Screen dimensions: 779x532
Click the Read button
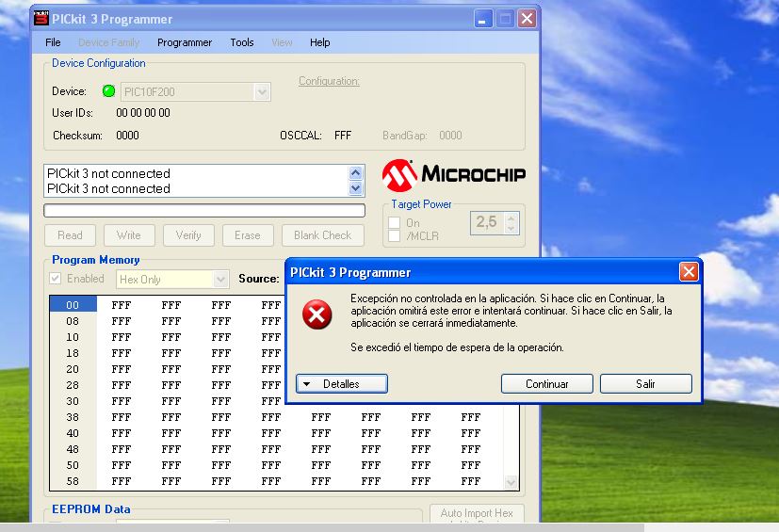(x=70, y=235)
